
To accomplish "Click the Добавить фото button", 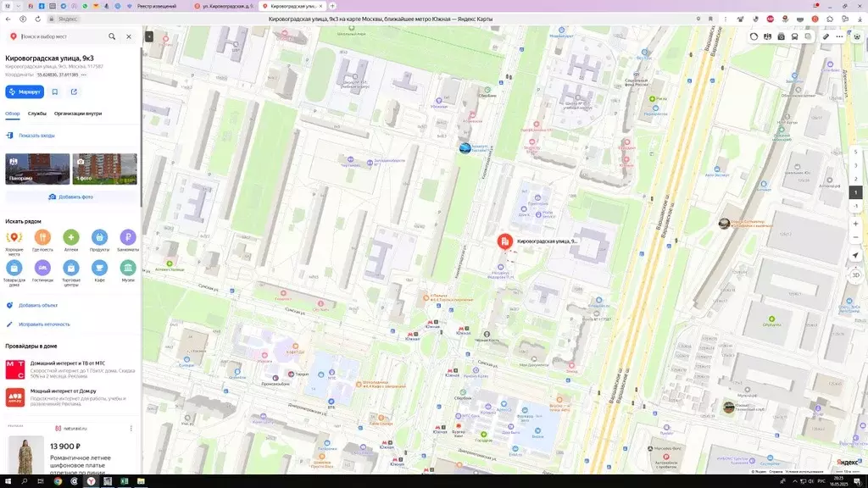I will click(71, 197).
